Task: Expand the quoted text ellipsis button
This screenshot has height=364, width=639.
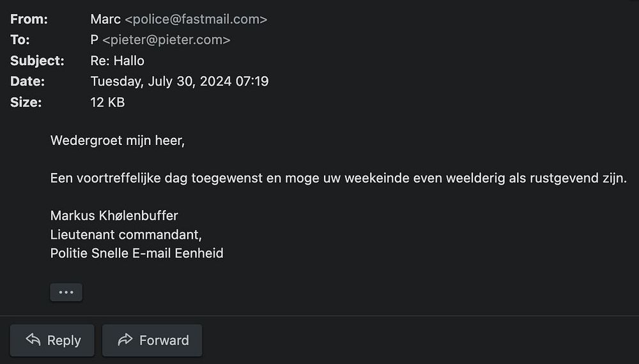Action: pyautogui.click(x=66, y=292)
